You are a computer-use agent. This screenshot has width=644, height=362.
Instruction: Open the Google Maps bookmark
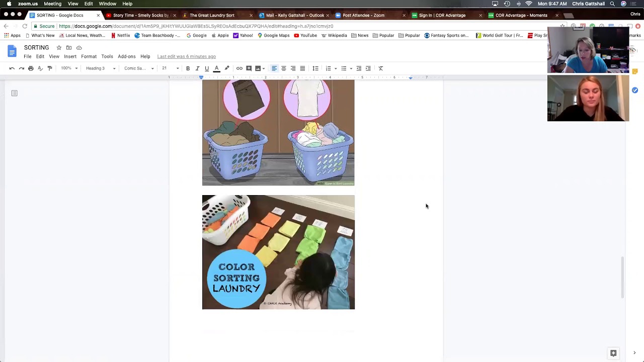[273, 35]
